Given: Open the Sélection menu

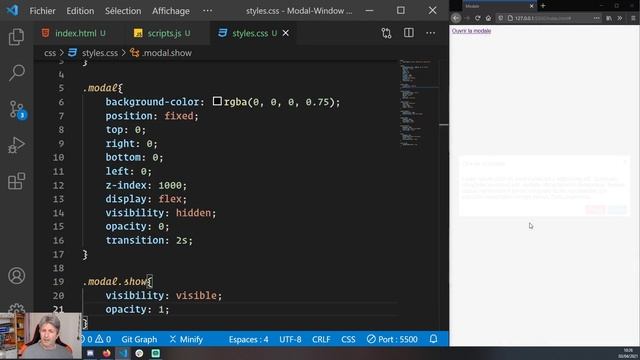Looking at the screenshot, I should pos(123,11).
